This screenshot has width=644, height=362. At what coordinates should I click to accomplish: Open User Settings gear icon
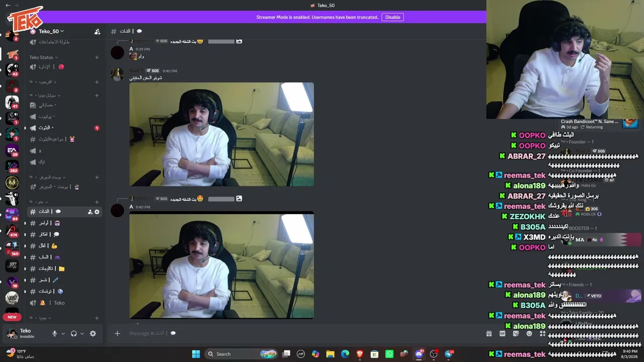pos(93,333)
